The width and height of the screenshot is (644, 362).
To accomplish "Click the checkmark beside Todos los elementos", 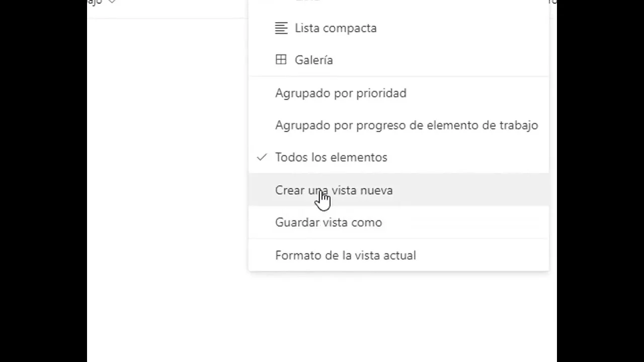I will 261,157.
